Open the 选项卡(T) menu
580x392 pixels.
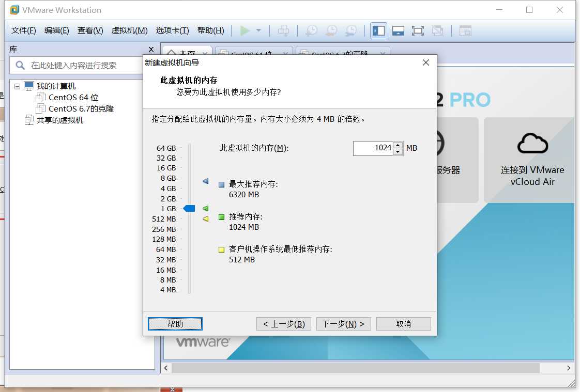pos(172,30)
